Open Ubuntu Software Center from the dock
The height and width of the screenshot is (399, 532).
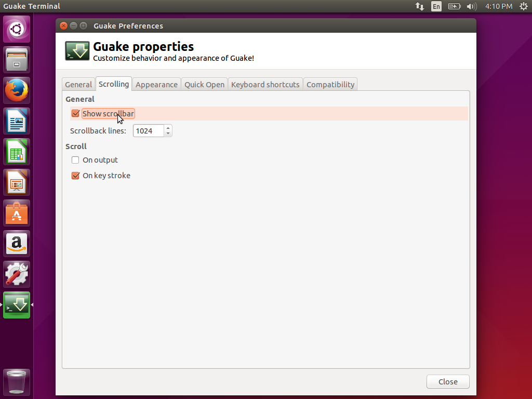(x=16, y=212)
